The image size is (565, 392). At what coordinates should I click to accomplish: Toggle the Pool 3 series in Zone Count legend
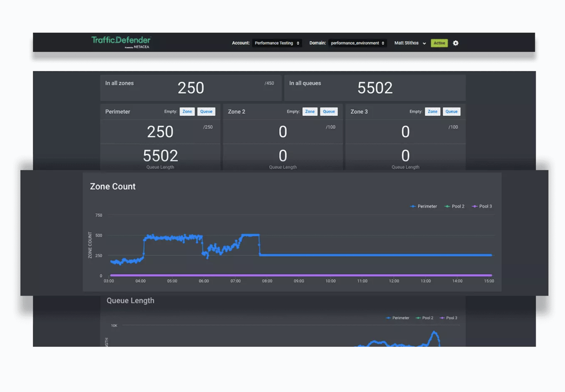point(482,206)
